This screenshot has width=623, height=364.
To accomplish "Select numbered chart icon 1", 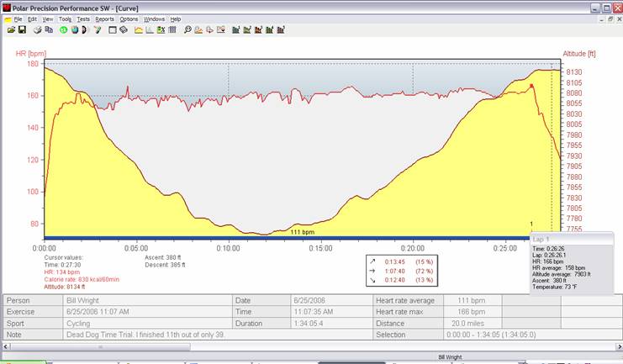I will pos(235,29).
